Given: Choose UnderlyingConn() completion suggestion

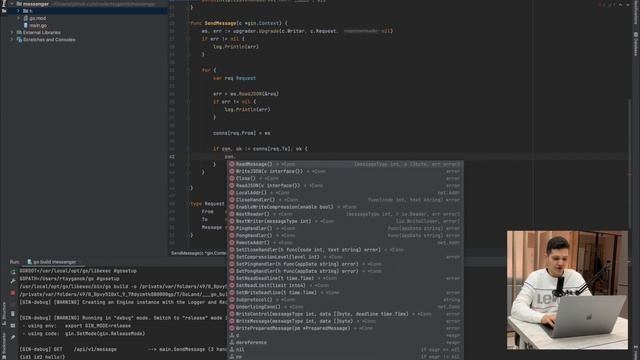Looking at the screenshot, I should [x=345, y=307].
